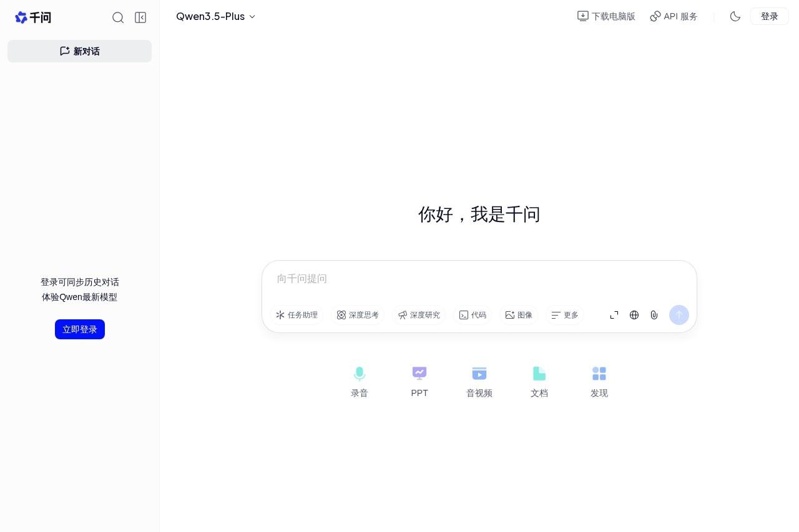Enable 任务助理 task assistant mode
The width and height of the screenshot is (799, 532).
297,315
